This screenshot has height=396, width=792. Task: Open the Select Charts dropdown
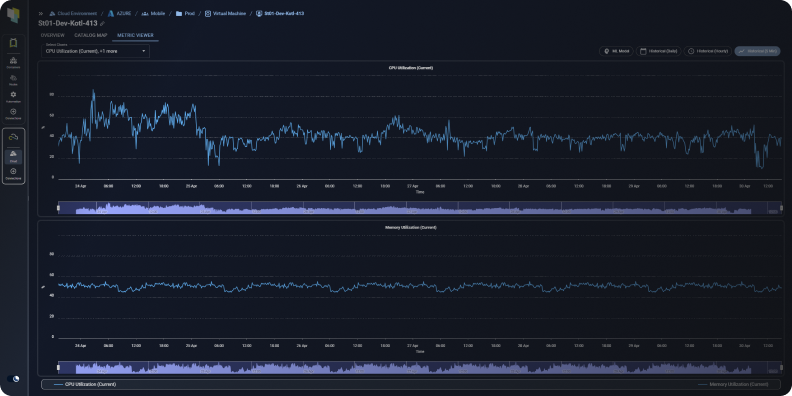click(95, 51)
